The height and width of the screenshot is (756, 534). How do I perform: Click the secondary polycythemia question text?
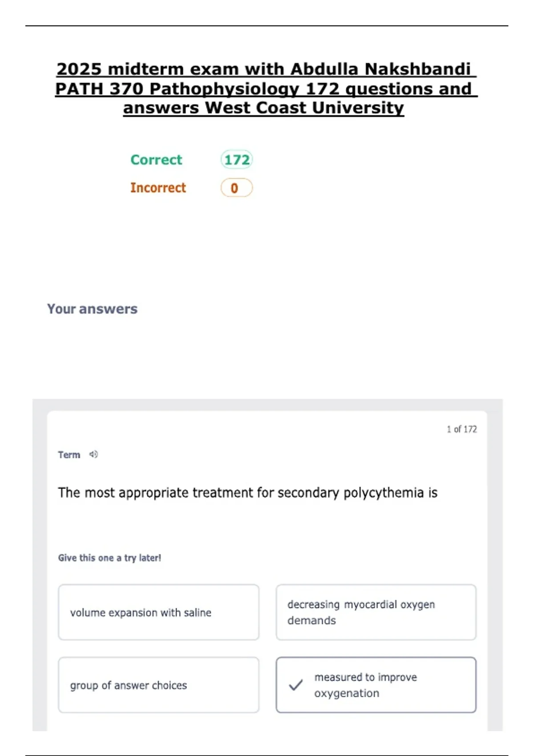click(247, 493)
